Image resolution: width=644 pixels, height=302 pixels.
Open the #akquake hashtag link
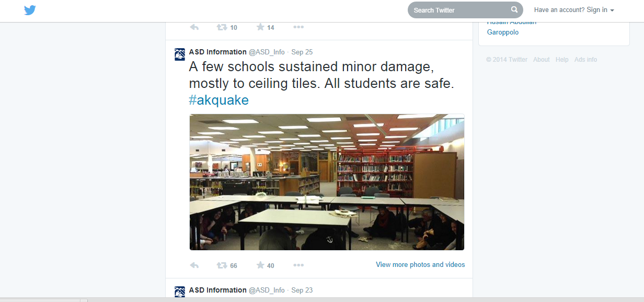tap(219, 100)
